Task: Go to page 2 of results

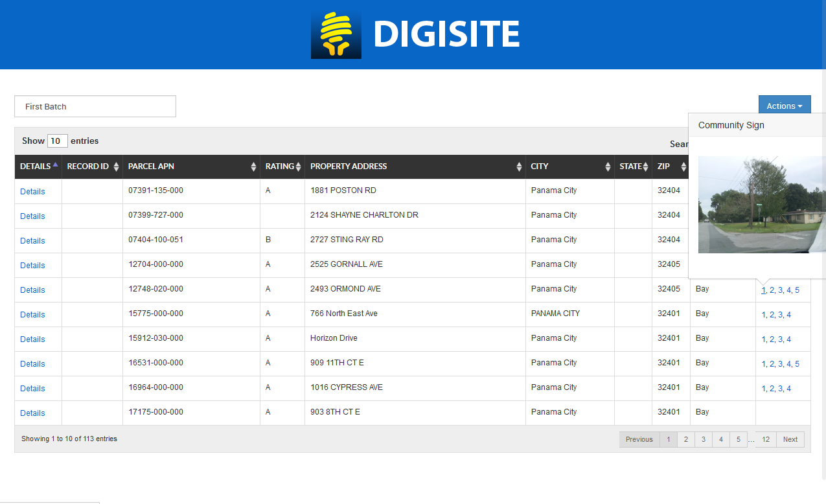Action: tap(685, 439)
